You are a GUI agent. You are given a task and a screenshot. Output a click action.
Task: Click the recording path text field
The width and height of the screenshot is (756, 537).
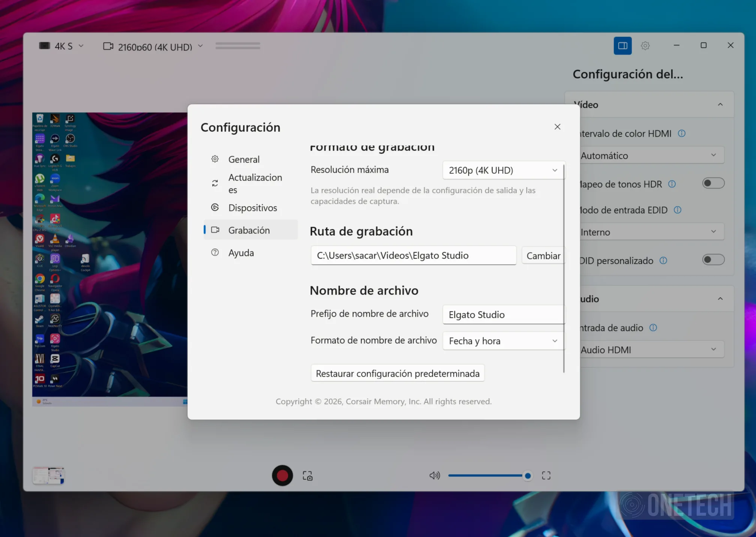coord(413,255)
